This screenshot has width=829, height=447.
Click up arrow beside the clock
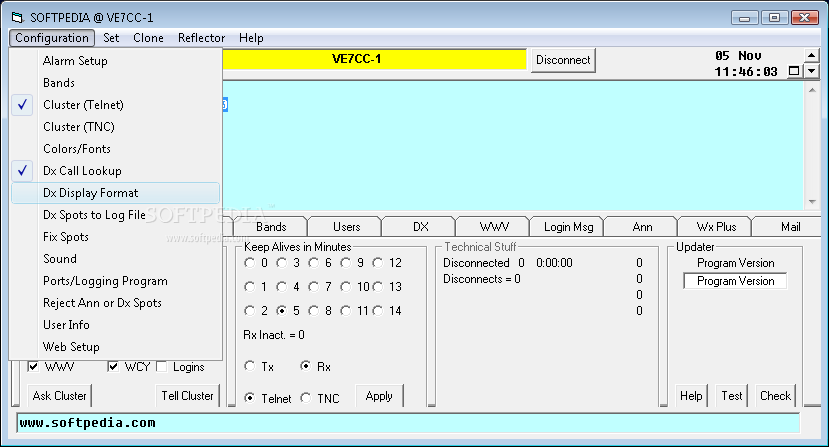point(812,55)
